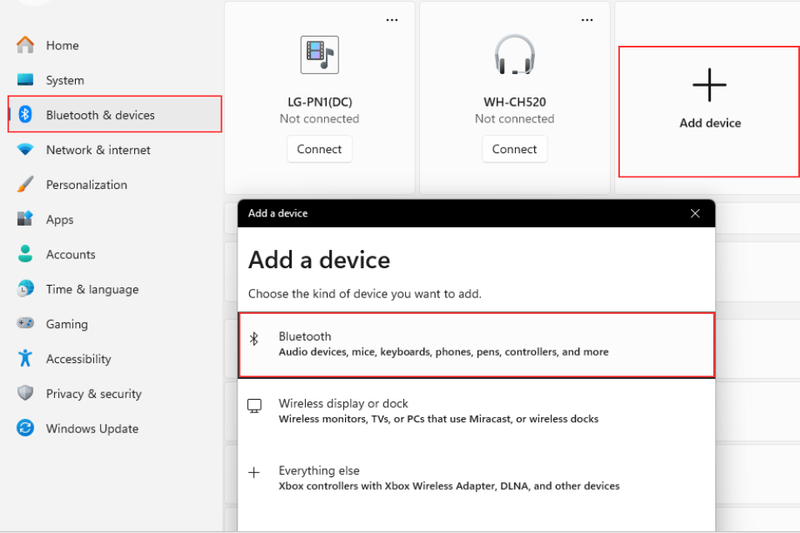Click the Add device label
This screenshot has width=800, height=533.
click(x=710, y=123)
